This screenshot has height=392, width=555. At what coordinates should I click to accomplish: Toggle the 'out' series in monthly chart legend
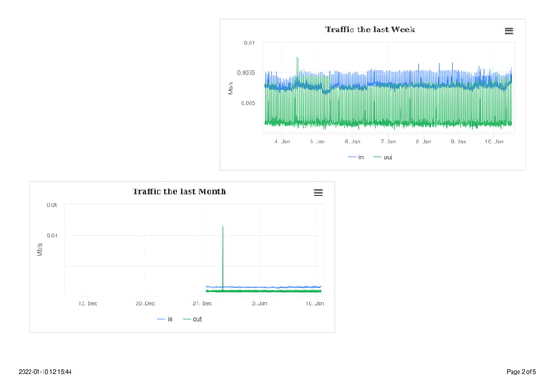192,319
